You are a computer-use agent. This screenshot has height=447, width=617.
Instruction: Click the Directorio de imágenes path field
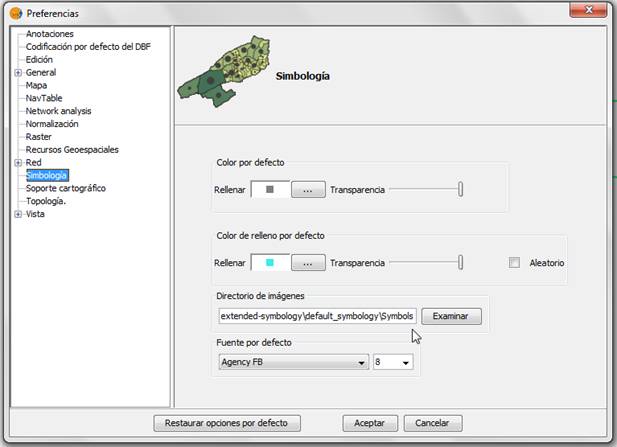(x=317, y=316)
